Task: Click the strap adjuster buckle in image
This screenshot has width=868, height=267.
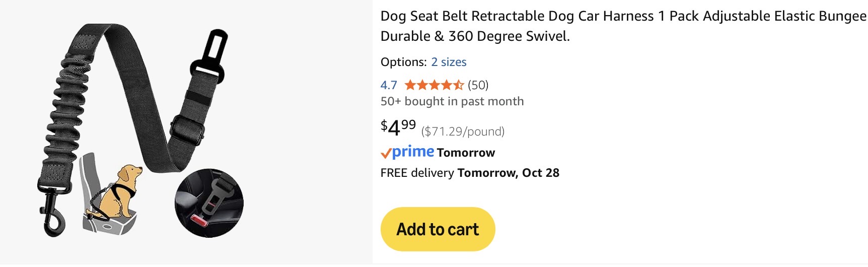Action: click(x=187, y=129)
